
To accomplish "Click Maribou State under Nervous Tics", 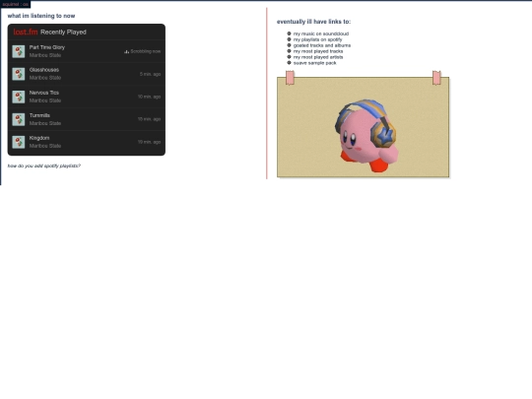I will (x=45, y=100).
